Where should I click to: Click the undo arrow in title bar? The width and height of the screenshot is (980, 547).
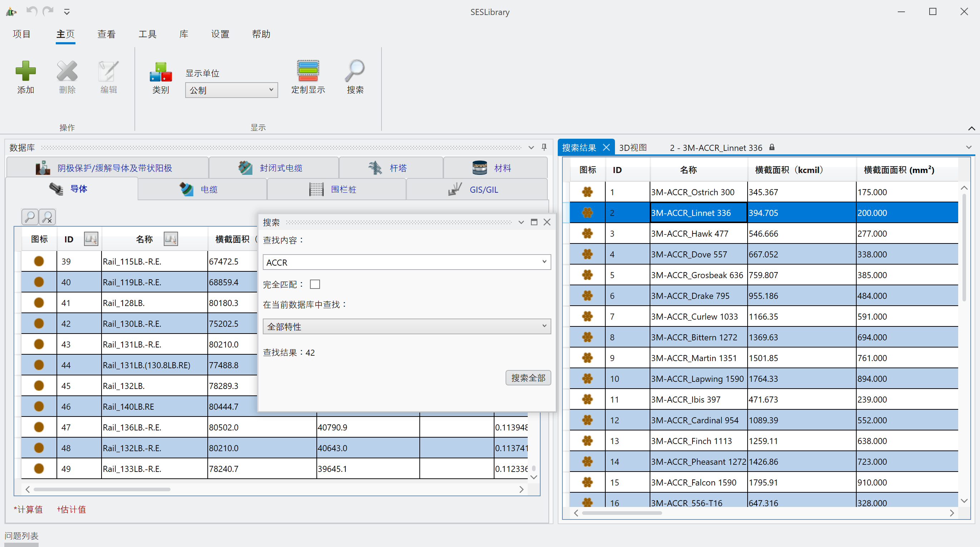(31, 11)
